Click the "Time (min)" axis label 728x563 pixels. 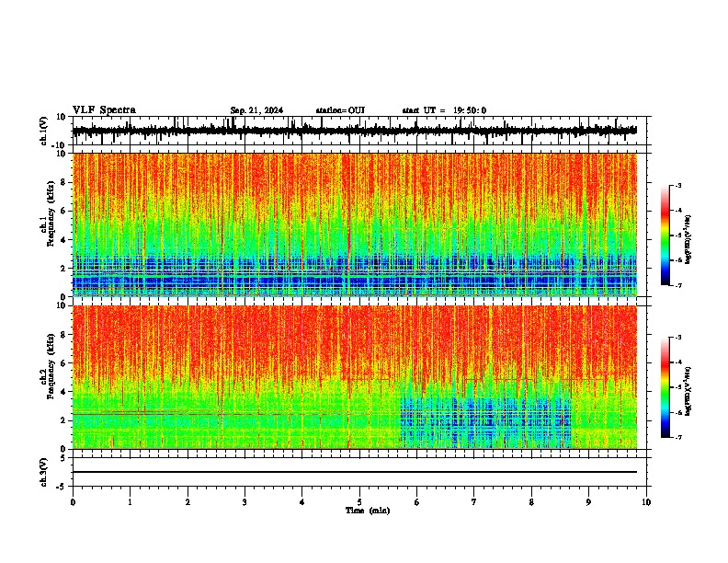point(368,511)
